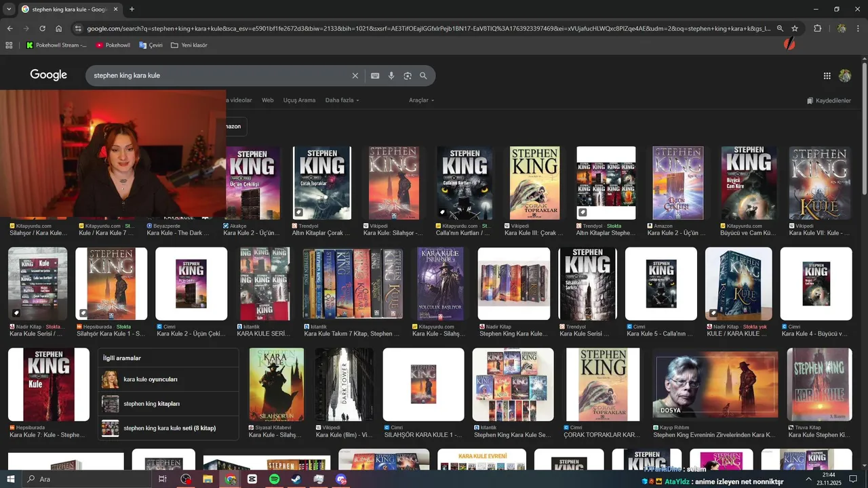Open Chrome three-dot menu
This screenshot has width=868, height=488.
859,28
